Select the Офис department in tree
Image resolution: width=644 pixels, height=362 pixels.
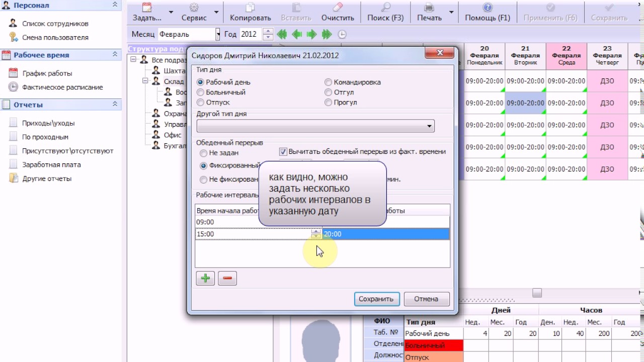click(173, 135)
